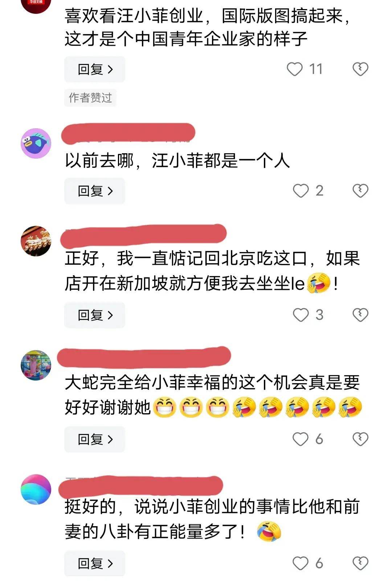Open the palace roof avatar profile
Image resolution: width=392 pixels, height=581 pixels.
click(36, 241)
